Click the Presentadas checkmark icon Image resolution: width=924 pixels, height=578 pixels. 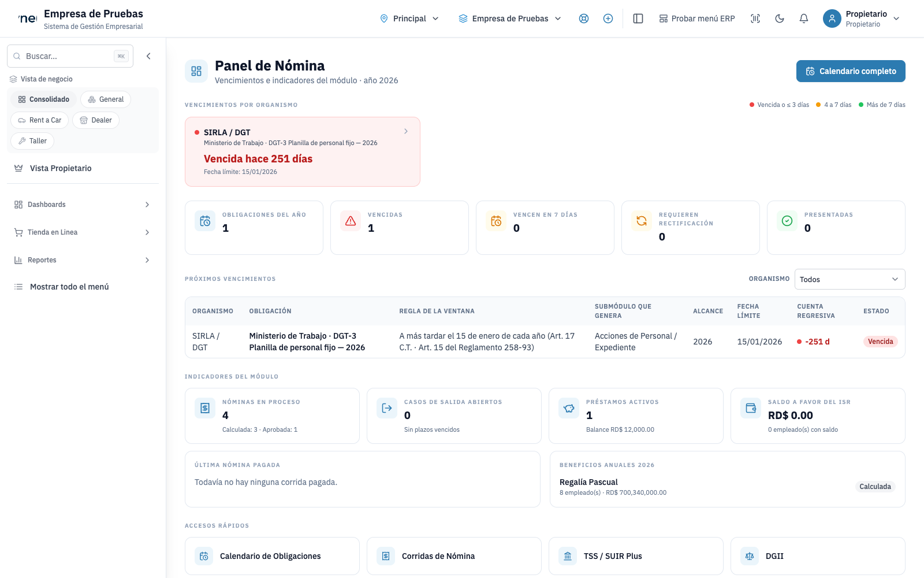pos(787,221)
